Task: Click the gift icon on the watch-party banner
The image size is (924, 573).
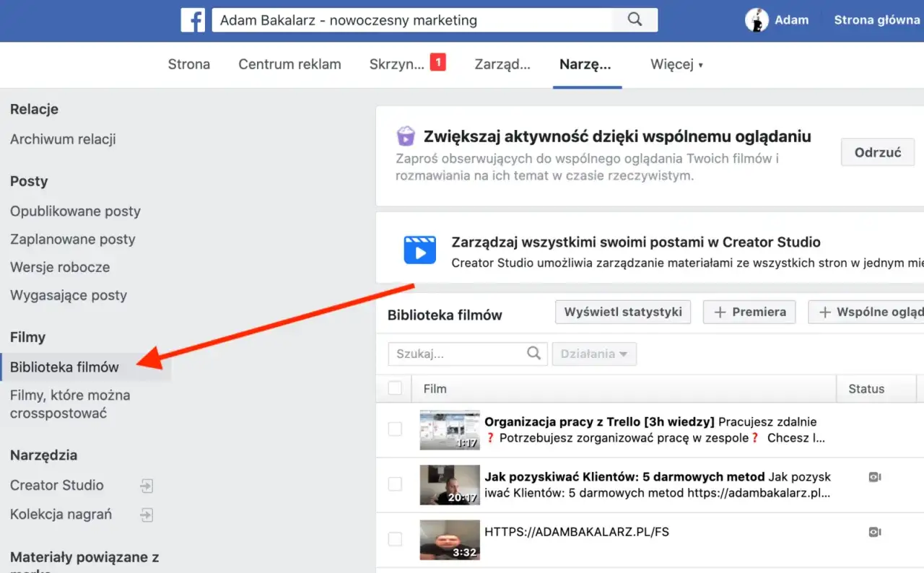Action: pos(406,135)
